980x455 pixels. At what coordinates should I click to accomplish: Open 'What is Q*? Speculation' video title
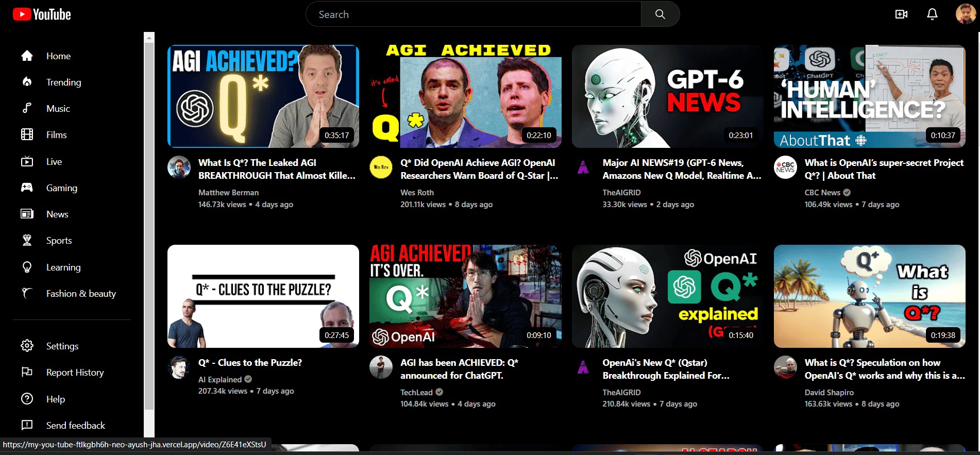click(885, 369)
